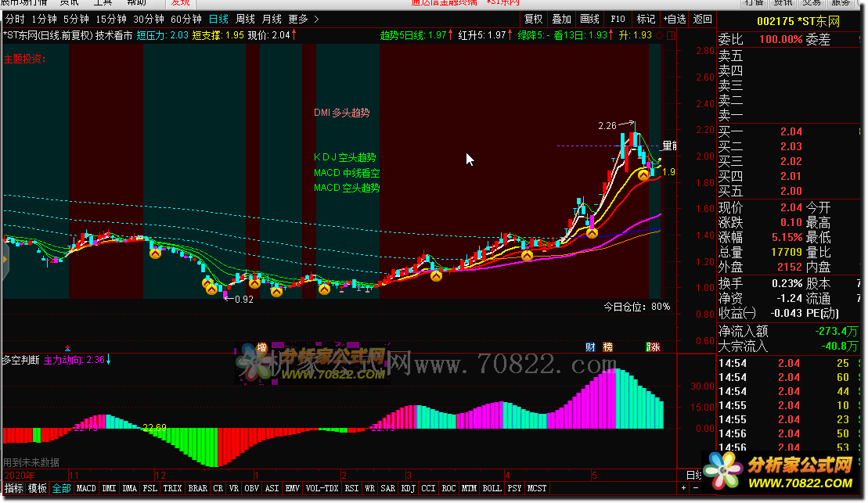The width and height of the screenshot is (868, 503).
Task: Select the 15分钟 period
Action: [111, 20]
